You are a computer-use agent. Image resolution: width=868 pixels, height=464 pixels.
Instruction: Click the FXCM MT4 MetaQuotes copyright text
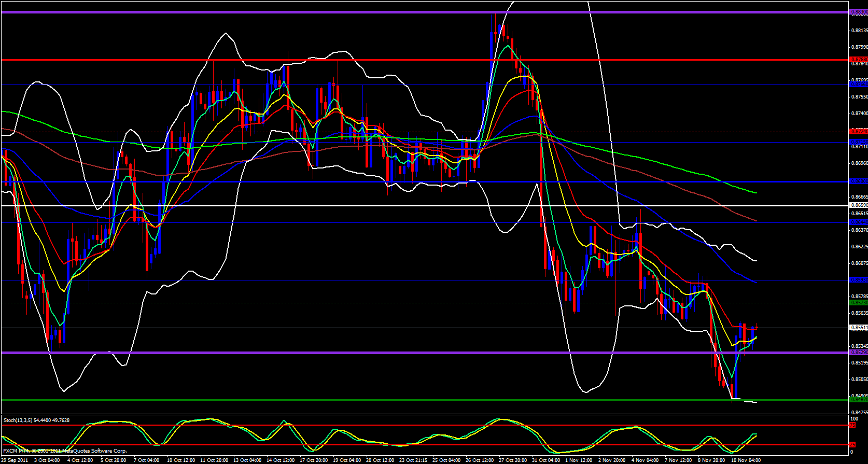pos(65,451)
